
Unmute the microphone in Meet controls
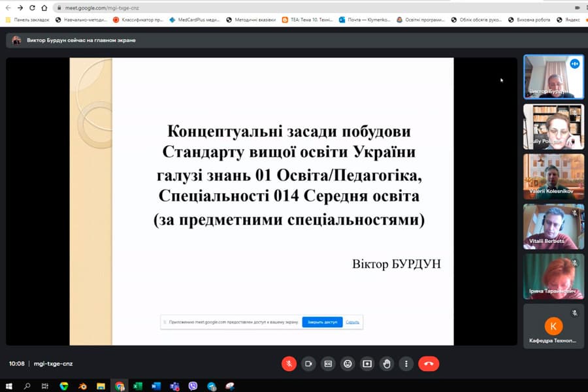(x=289, y=363)
